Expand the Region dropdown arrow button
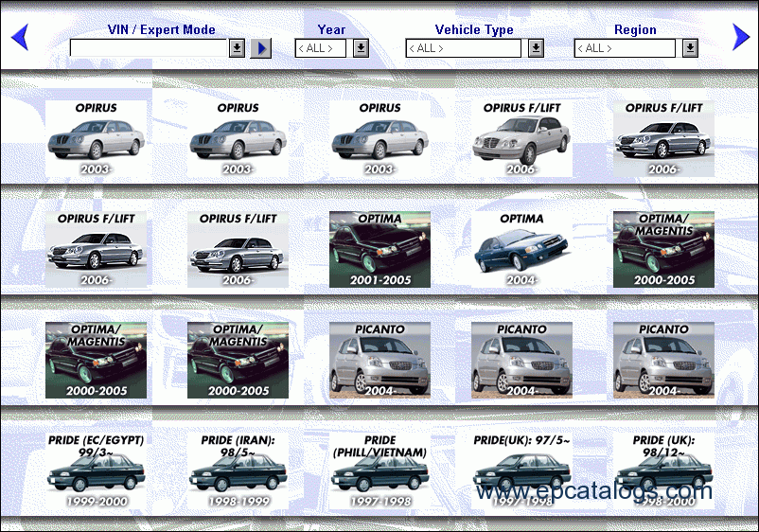Image resolution: width=759 pixels, height=532 pixels. (690, 48)
